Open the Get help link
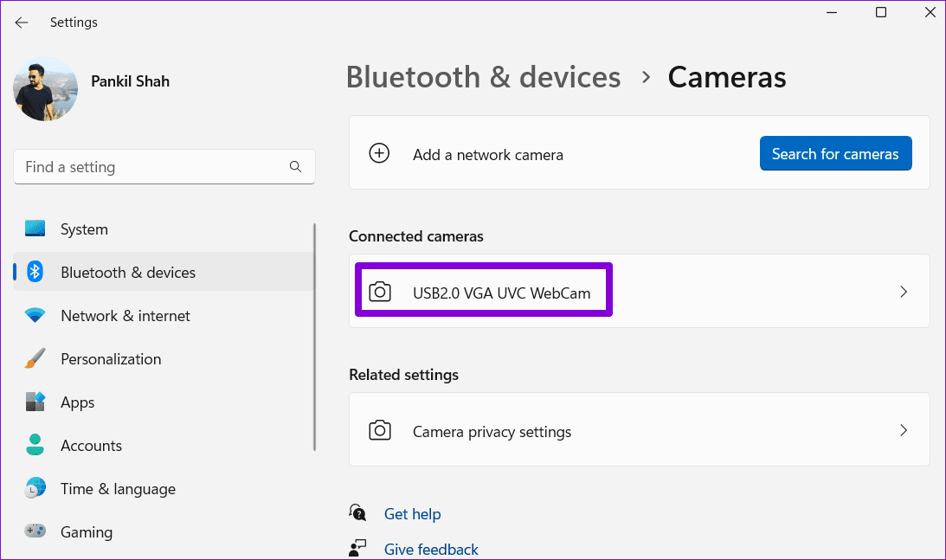 [413, 514]
